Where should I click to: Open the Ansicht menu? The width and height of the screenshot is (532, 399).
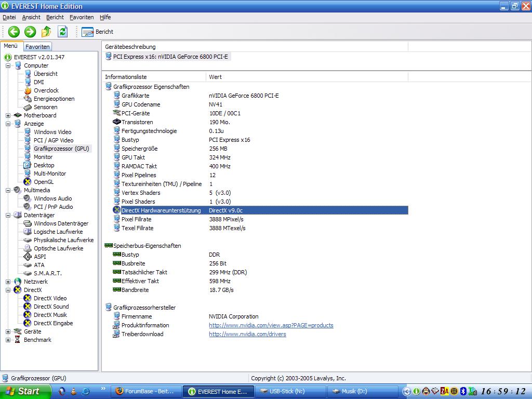pyautogui.click(x=31, y=17)
